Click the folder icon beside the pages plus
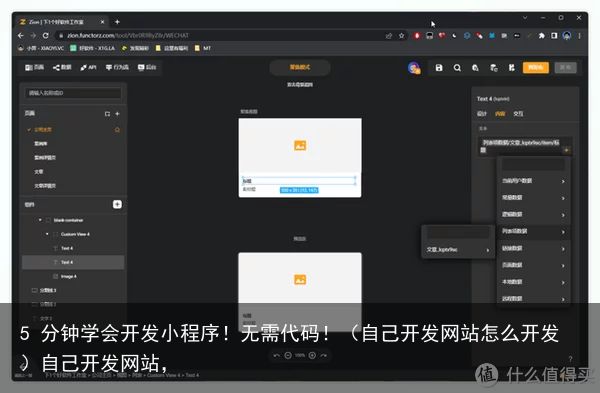This screenshot has width=600, height=393. click(107, 114)
